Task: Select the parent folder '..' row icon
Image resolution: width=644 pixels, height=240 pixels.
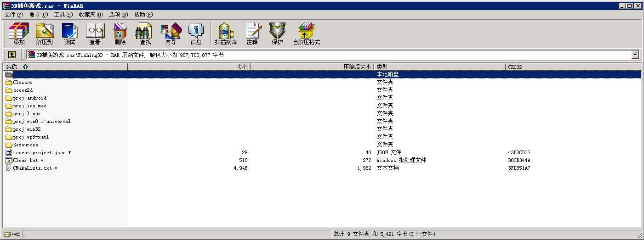Action: pos(9,74)
